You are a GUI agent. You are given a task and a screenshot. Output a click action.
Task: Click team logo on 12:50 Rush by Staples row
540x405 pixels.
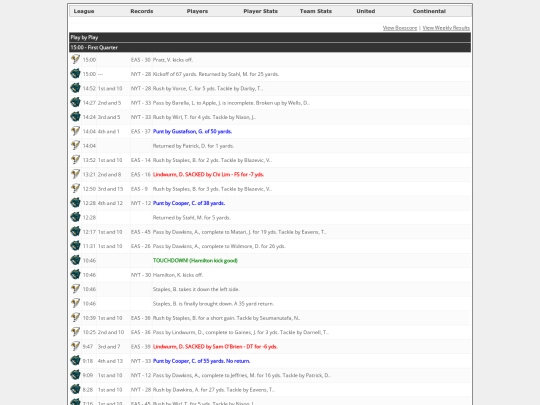(x=75, y=189)
